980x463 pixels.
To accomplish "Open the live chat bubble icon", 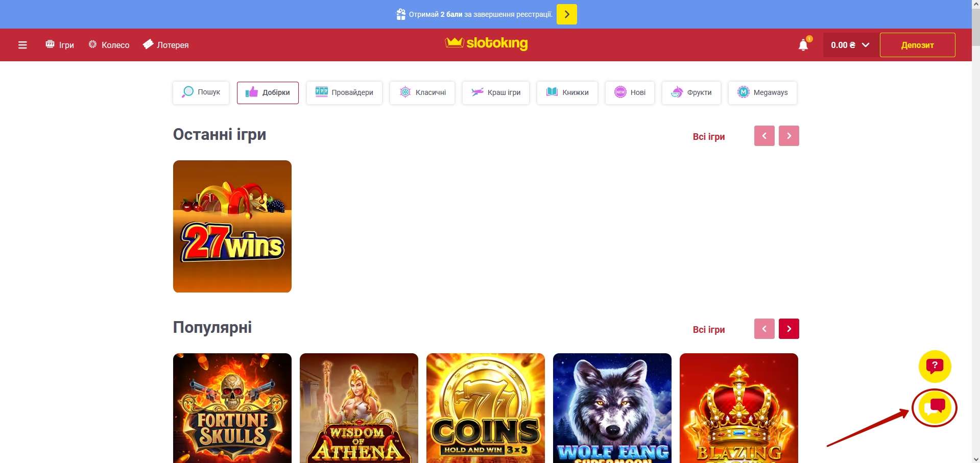I will [935, 407].
